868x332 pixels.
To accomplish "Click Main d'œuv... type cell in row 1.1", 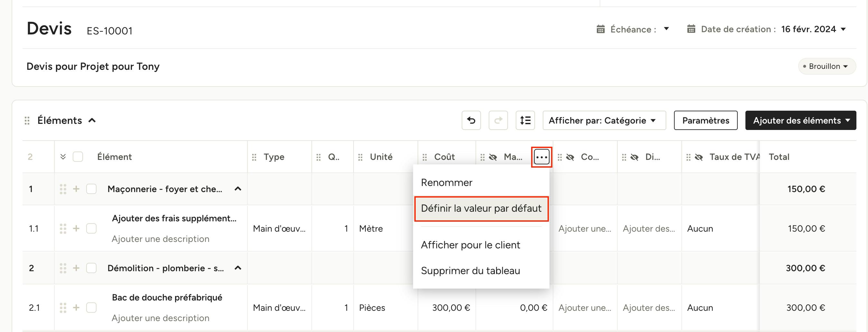I will (279, 228).
